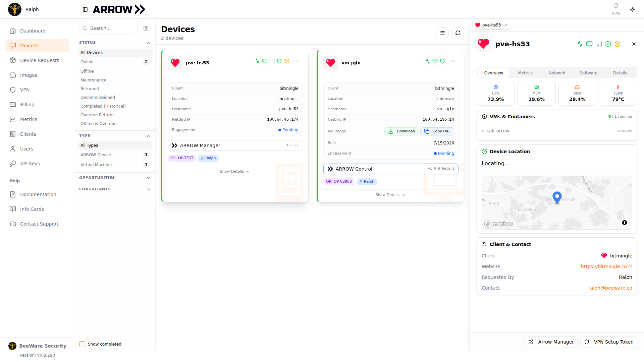644x362 pixels.
Task: Click the map info icon
Action: click(x=625, y=223)
